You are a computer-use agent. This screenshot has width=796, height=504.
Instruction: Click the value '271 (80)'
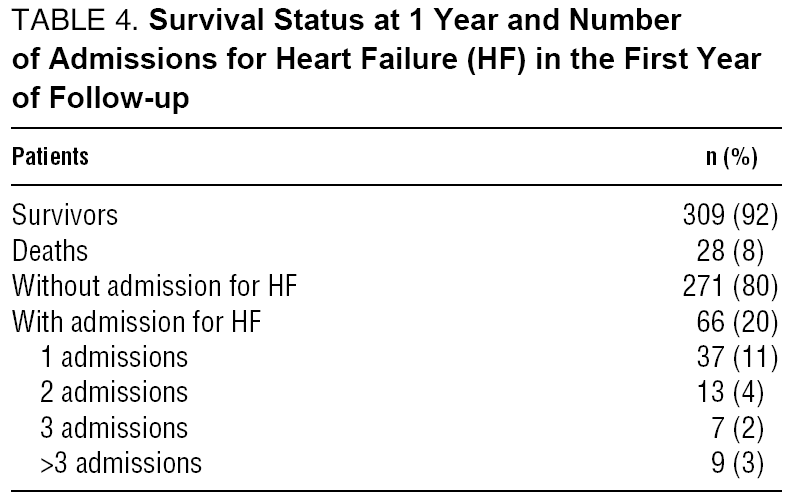click(727, 286)
